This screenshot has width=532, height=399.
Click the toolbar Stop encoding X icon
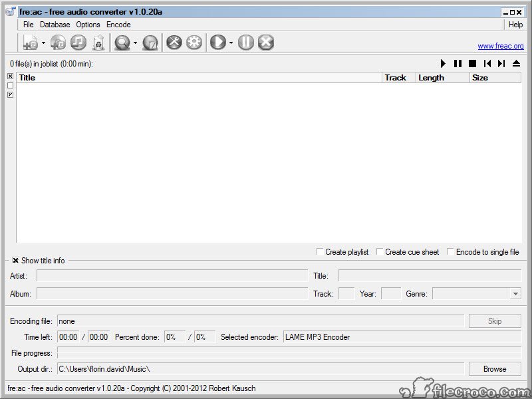click(266, 43)
